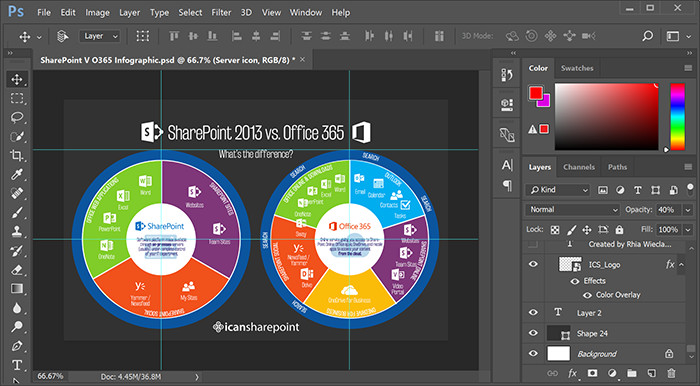Viewport: 700px width, 386px height.
Task: Open the File menu
Action: click(x=44, y=12)
